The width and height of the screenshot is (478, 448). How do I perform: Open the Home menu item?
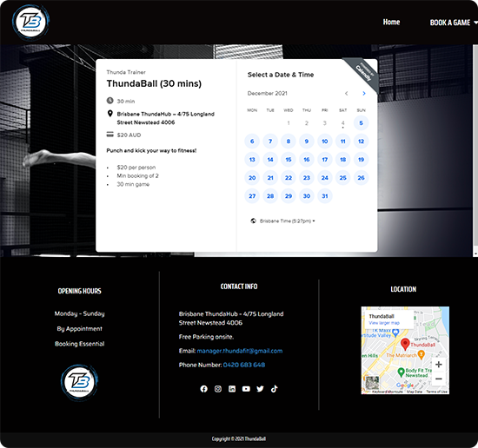(x=391, y=22)
